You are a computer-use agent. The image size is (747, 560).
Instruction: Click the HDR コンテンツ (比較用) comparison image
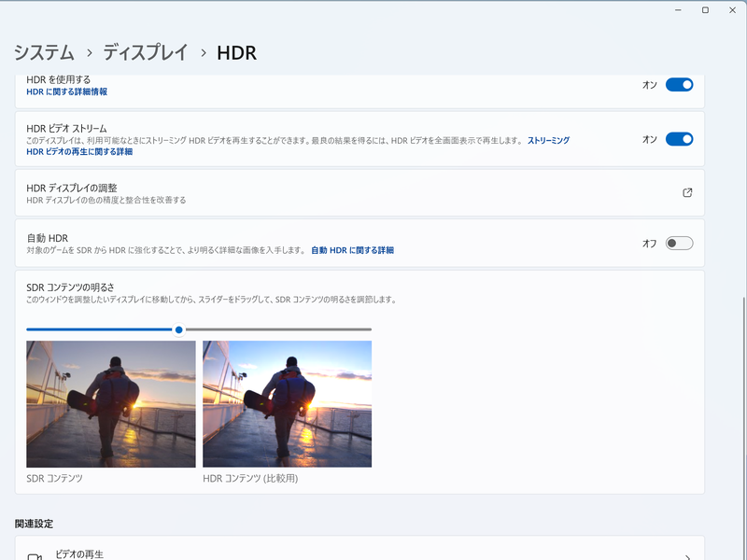point(286,401)
